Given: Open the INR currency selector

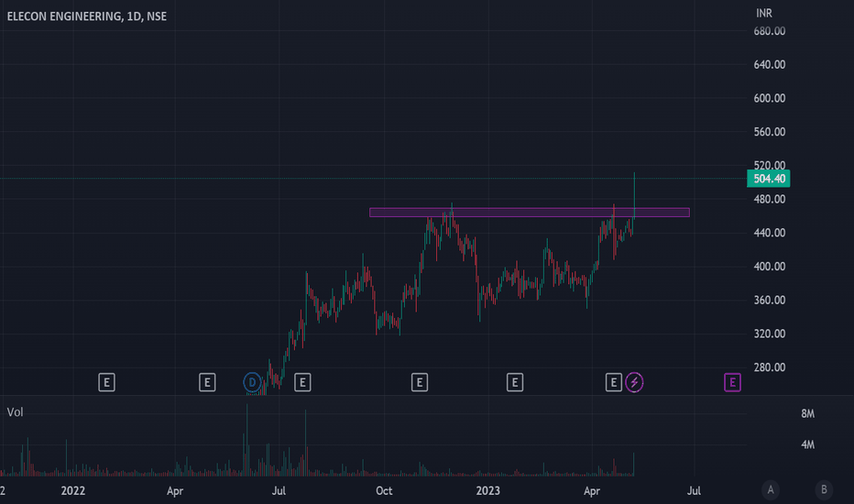Looking at the screenshot, I should pyautogui.click(x=764, y=13).
